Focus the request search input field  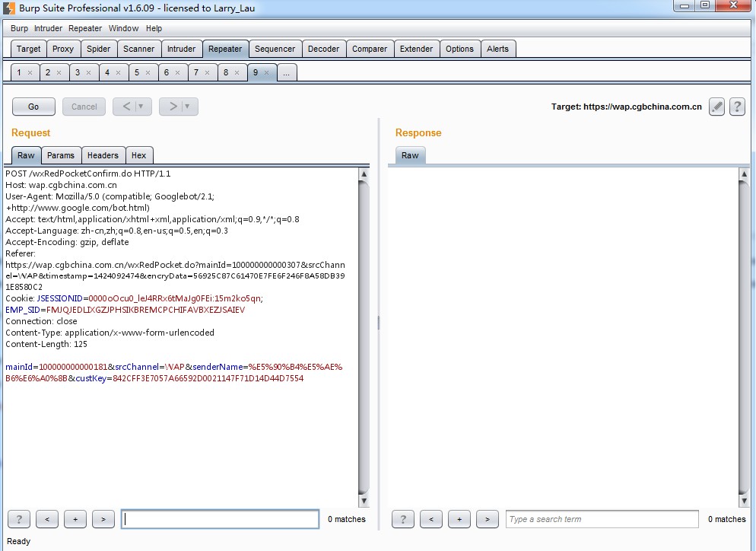coord(220,519)
